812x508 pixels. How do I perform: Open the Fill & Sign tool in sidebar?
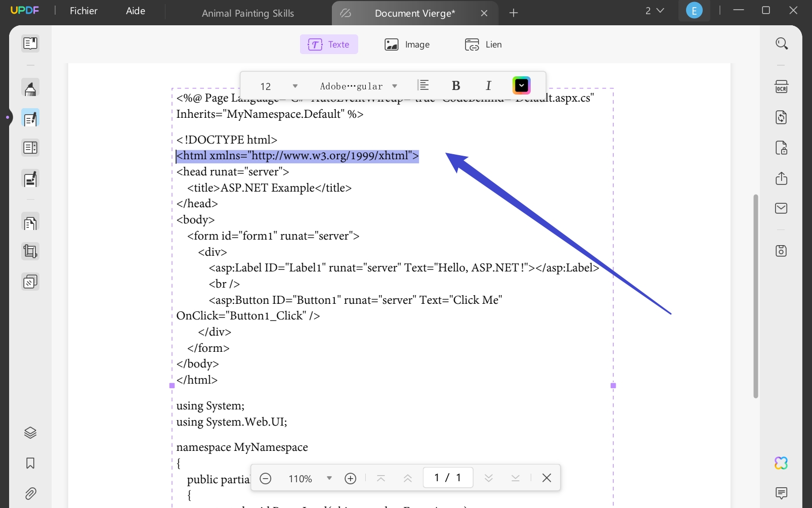tap(30, 179)
